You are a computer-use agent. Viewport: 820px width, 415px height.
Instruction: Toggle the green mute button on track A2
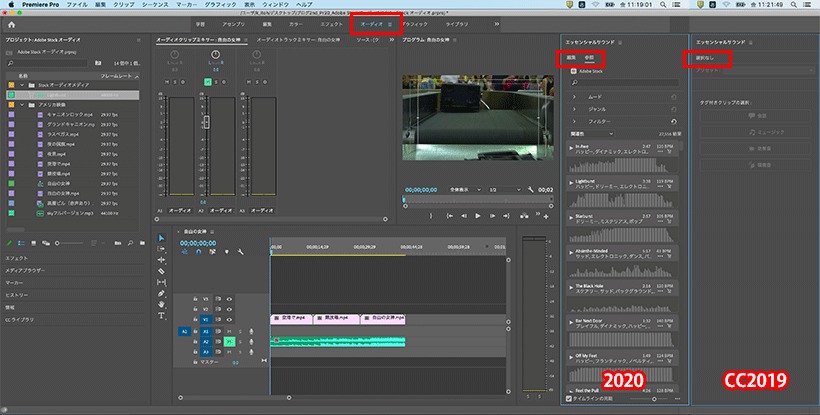229,341
